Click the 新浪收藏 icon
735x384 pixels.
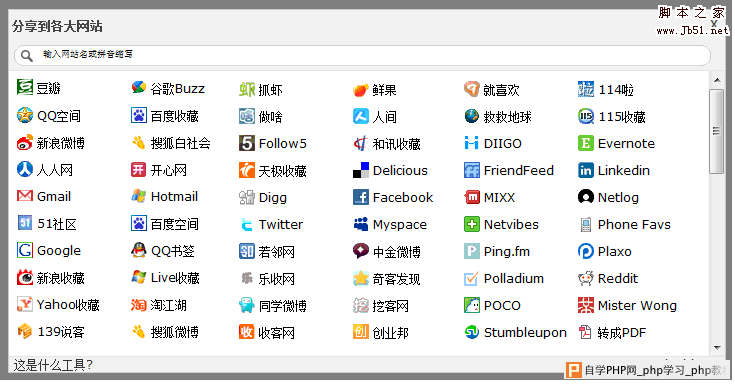(25, 278)
